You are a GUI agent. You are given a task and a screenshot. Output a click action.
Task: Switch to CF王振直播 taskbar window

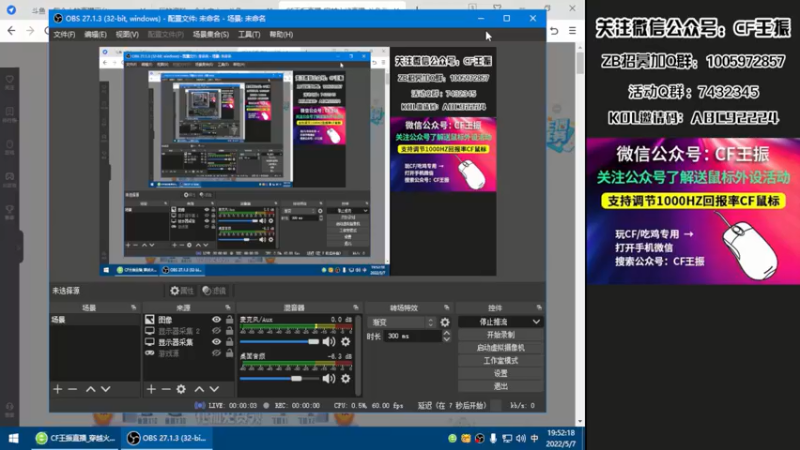pos(74,438)
